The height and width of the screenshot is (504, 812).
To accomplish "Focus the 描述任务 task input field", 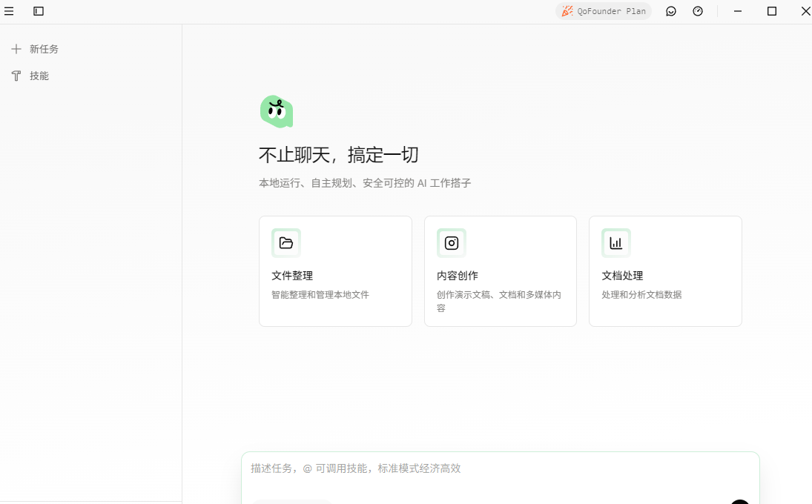I will click(489, 468).
